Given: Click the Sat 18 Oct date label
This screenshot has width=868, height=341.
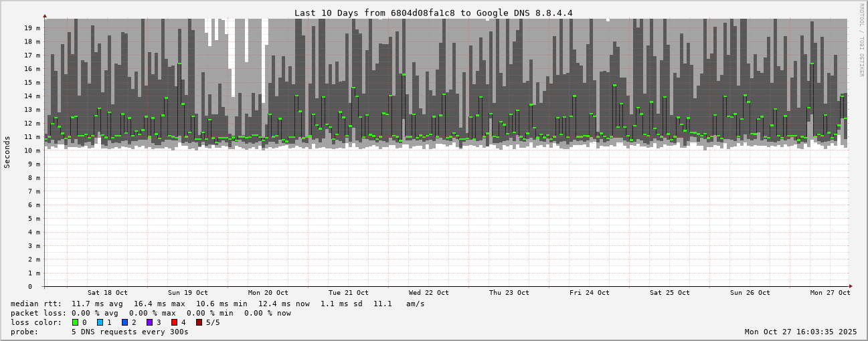Looking at the screenshot, I should 107,293.
